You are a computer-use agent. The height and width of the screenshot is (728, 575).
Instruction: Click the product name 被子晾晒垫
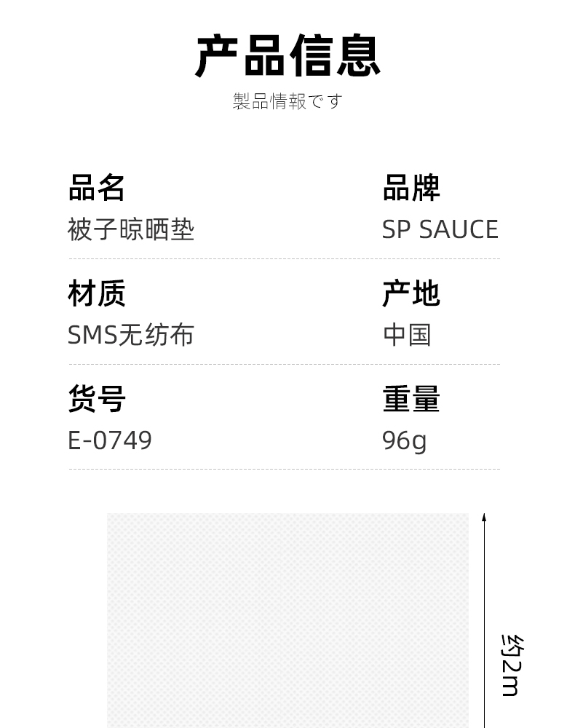point(131,230)
